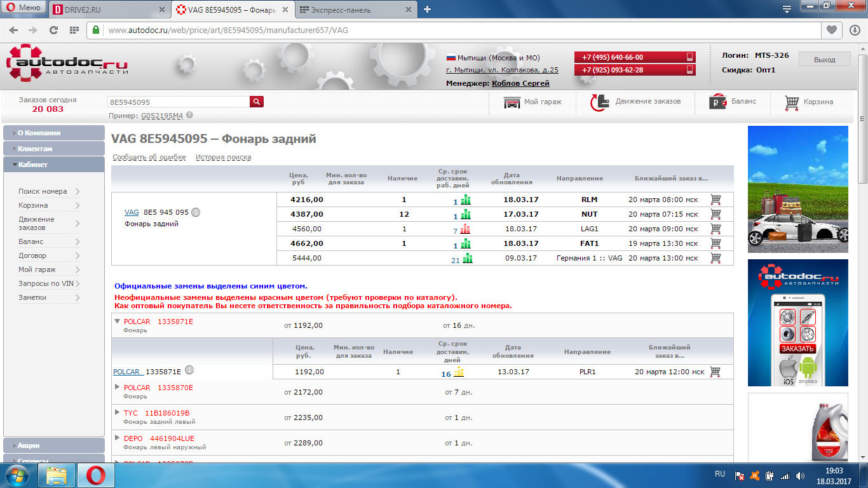Open Opera Меню button

click(24, 8)
